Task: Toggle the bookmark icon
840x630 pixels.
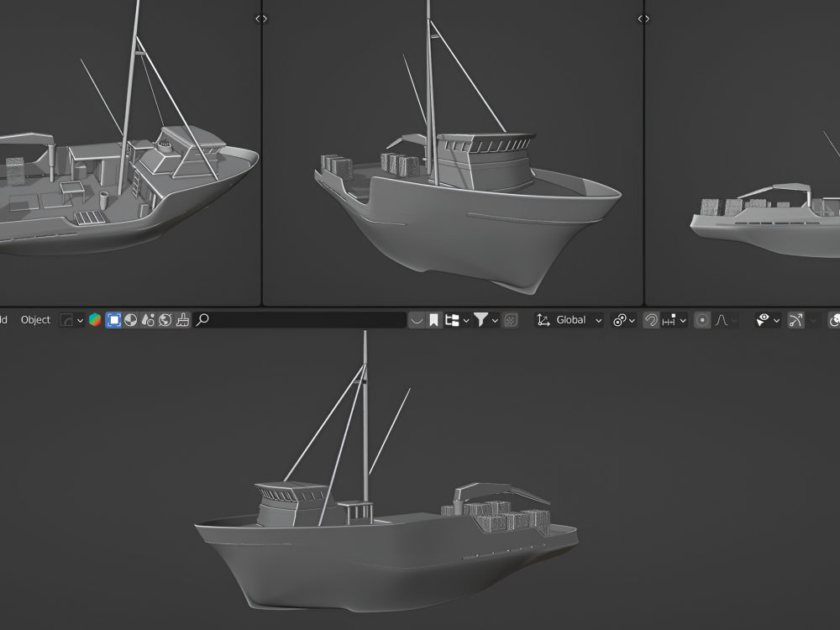Action: (434, 320)
